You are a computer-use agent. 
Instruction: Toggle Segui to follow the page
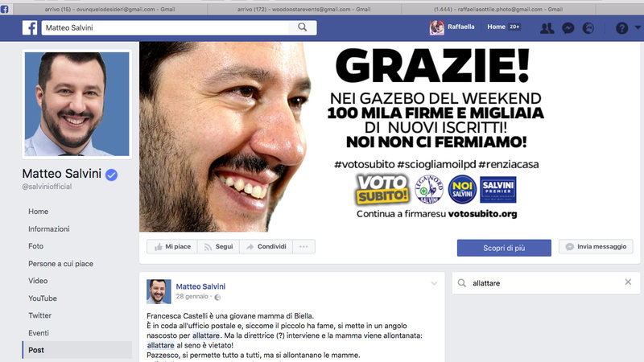(218, 247)
